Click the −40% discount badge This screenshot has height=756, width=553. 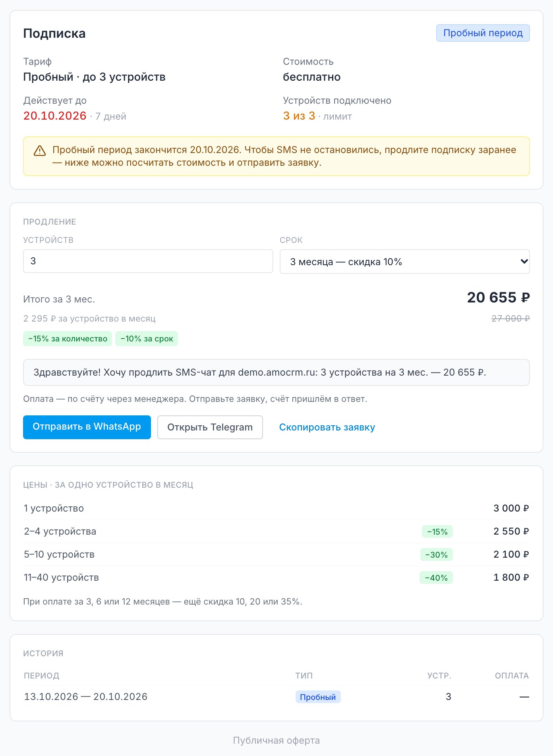(436, 578)
